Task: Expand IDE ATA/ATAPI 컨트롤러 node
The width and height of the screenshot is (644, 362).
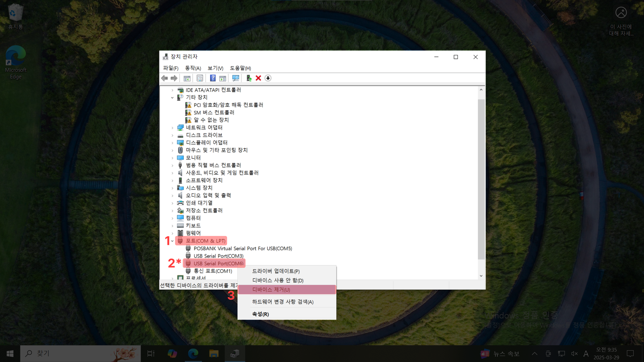Action: (x=172, y=90)
